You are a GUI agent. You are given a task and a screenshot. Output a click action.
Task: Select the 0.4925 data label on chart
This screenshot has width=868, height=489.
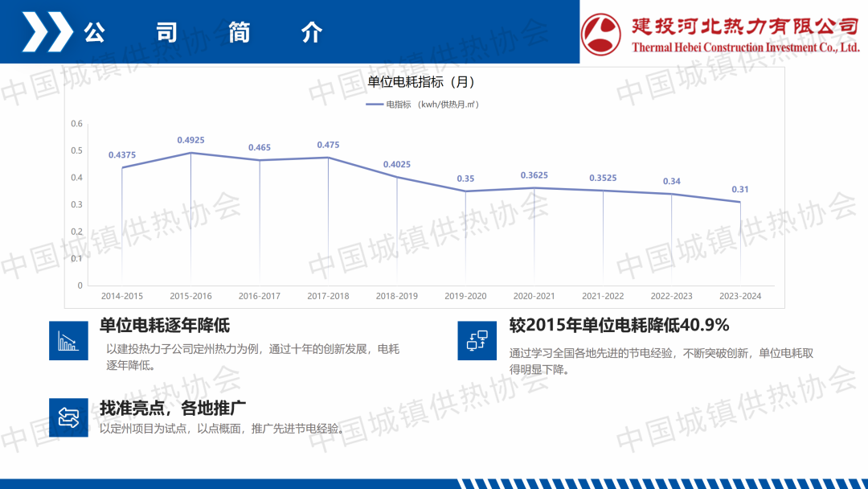pos(190,140)
